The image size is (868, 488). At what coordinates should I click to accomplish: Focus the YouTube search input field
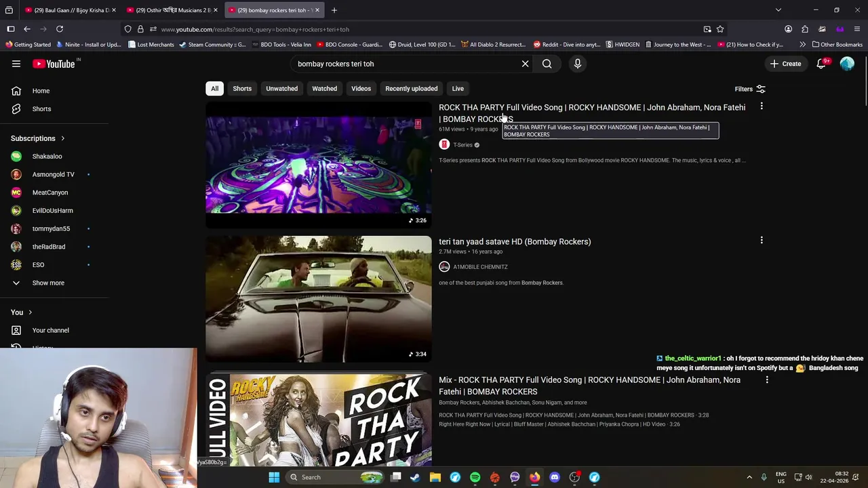tap(406, 64)
